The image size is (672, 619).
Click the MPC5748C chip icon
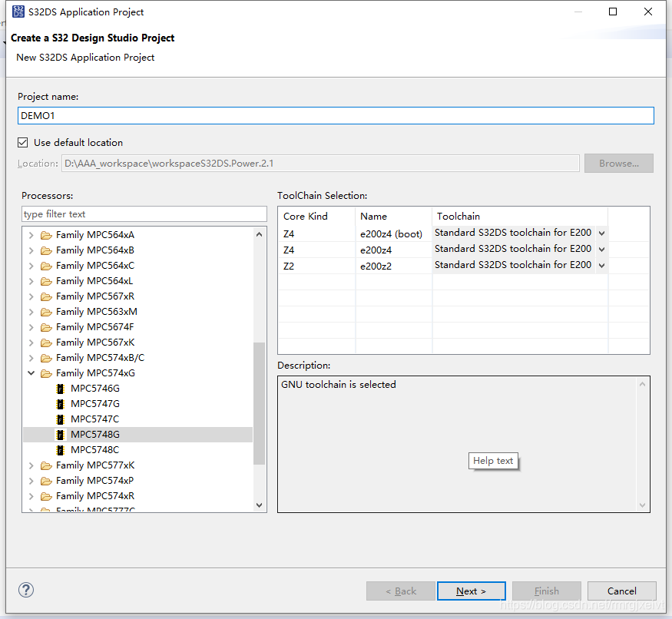[61, 450]
